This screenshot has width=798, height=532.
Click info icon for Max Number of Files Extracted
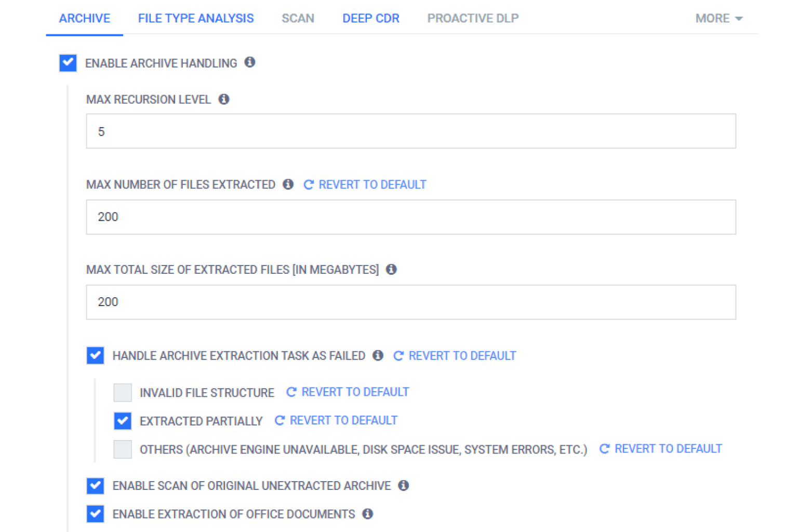point(288,184)
